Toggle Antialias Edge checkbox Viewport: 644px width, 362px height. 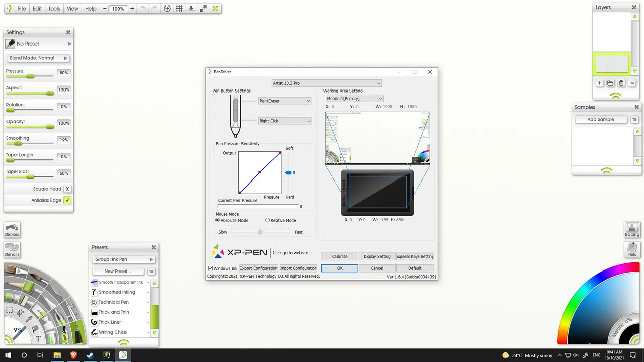pos(67,200)
